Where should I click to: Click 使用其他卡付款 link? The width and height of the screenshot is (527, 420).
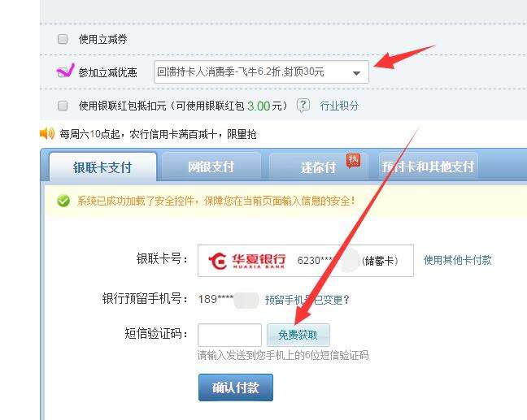point(458,260)
